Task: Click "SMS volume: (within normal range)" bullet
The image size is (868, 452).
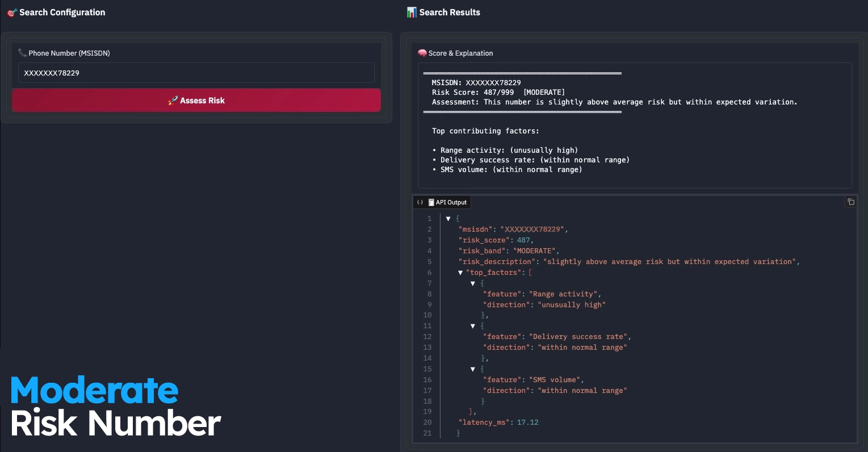Action: [x=507, y=169]
